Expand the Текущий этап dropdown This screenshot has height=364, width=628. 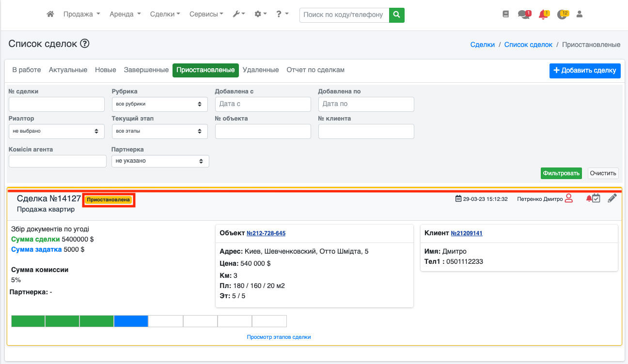pyautogui.click(x=159, y=131)
